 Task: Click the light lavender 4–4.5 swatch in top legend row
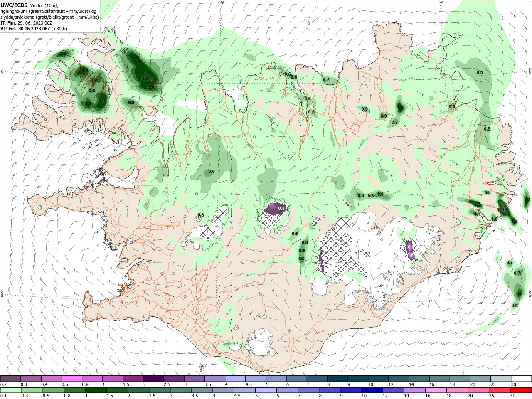(x=235, y=378)
